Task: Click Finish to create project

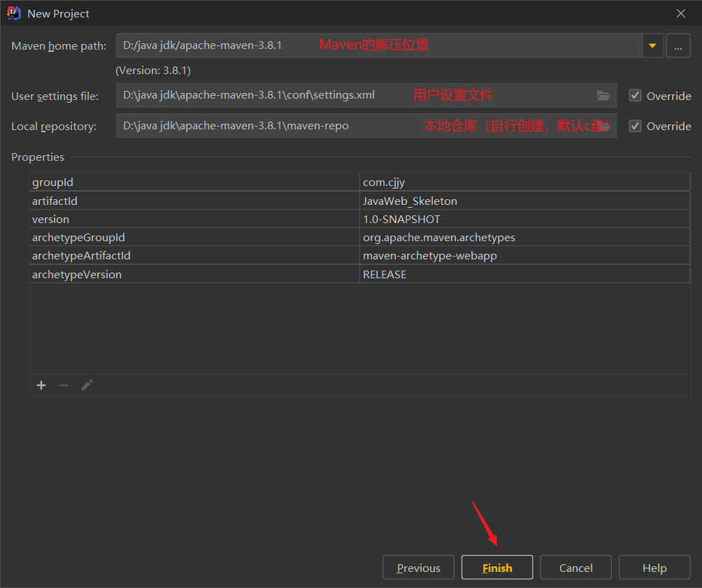Action: pos(497,568)
